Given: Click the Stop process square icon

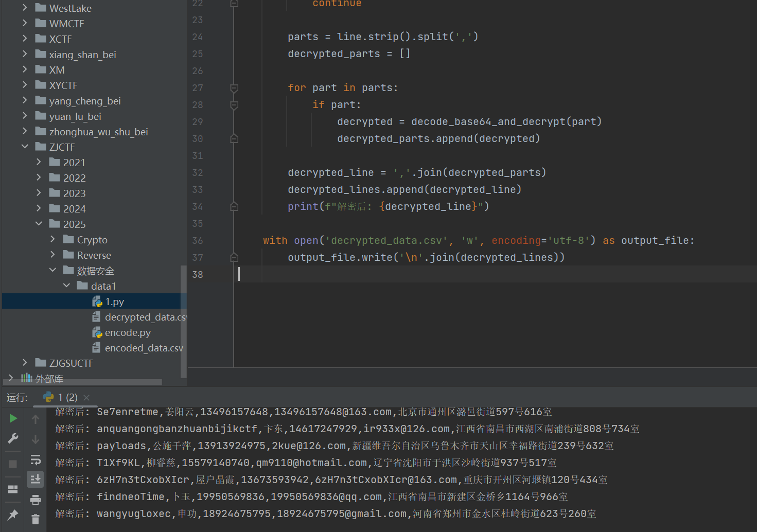Looking at the screenshot, I should pyautogui.click(x=13, y=464).
